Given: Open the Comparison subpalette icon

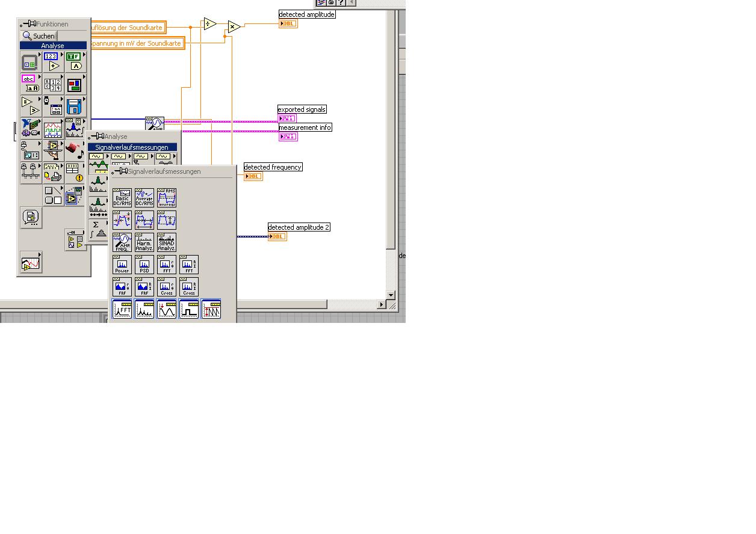Looking at the screenshot, I should point(30,106).
